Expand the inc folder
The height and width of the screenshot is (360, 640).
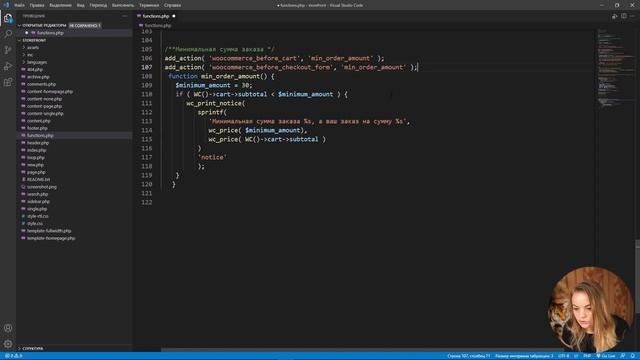[29, 55]
